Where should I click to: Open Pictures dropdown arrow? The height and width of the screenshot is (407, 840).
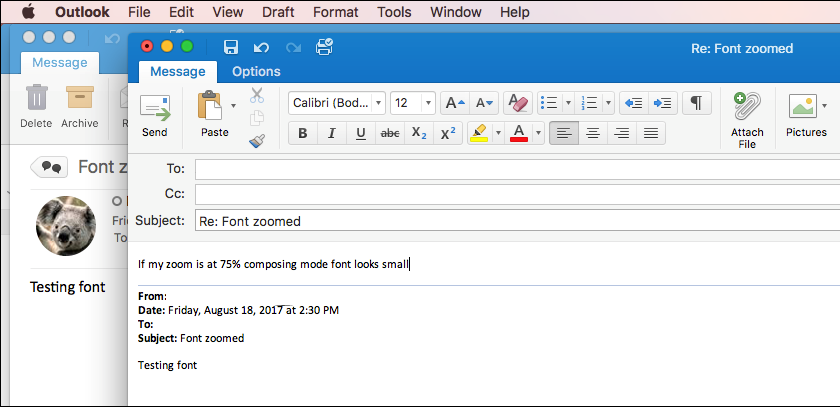pos(824,105)
